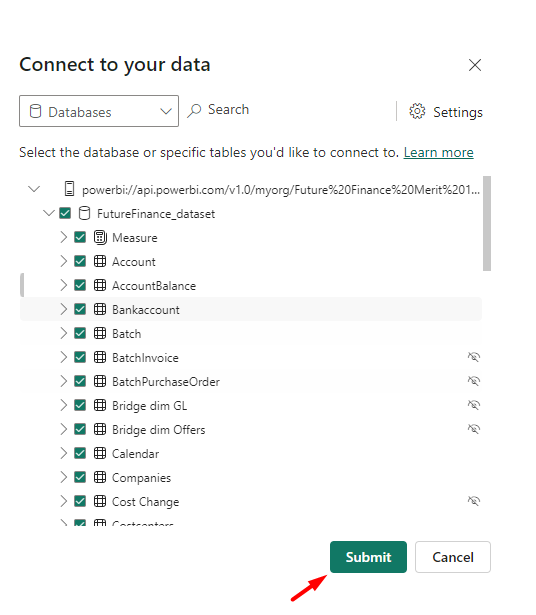
Task: Click the Cancel button
Action: tap(453, 557)
